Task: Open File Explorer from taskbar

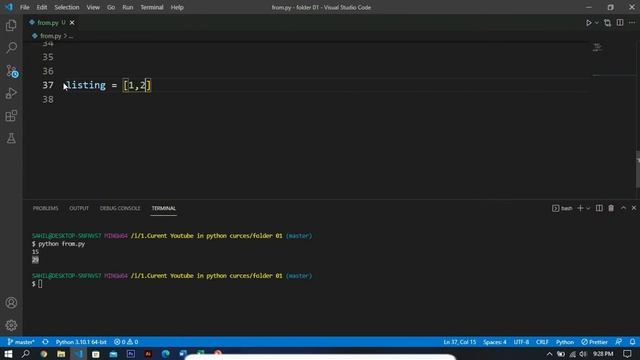Action: click(x=61, y=354)
